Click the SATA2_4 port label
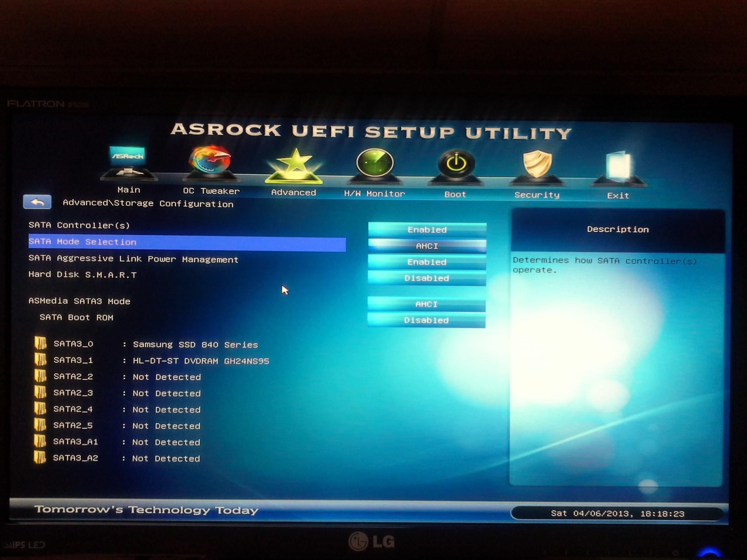747x560 pixels. tap(73, 409)
